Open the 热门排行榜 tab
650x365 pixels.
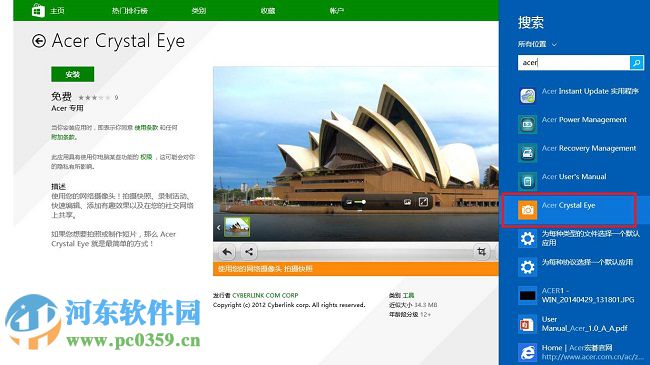pyautogui.click(x=130, y=11)
